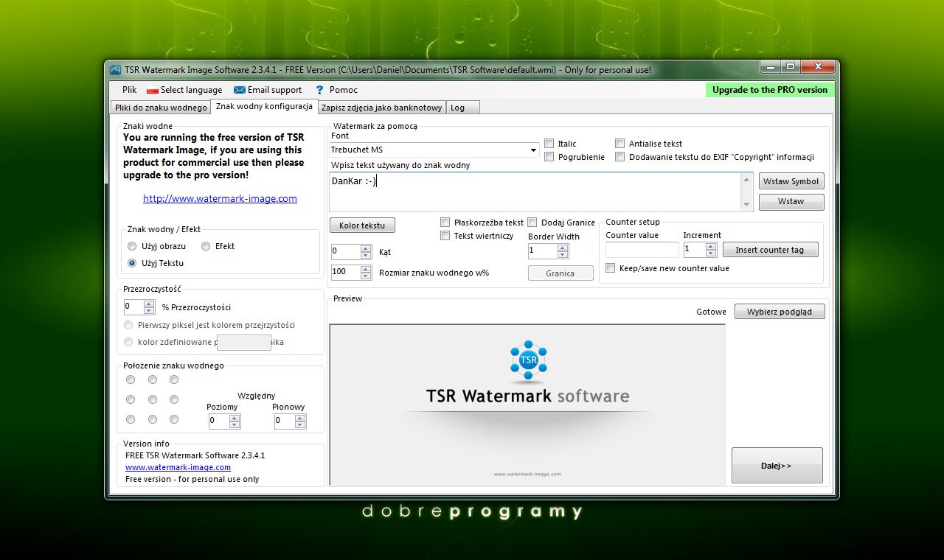Enable Płaskorzeźba tekst checkbox
944x560 pixels.
445,223
